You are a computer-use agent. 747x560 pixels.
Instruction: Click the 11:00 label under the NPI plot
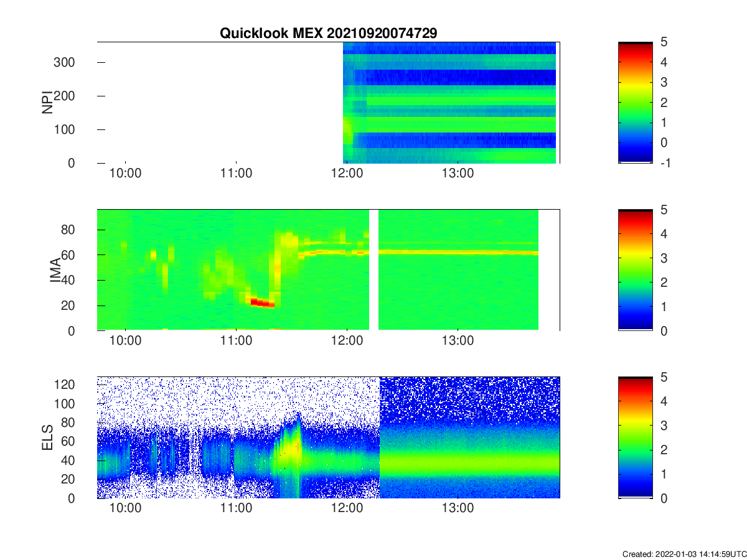tap(237, 174)
